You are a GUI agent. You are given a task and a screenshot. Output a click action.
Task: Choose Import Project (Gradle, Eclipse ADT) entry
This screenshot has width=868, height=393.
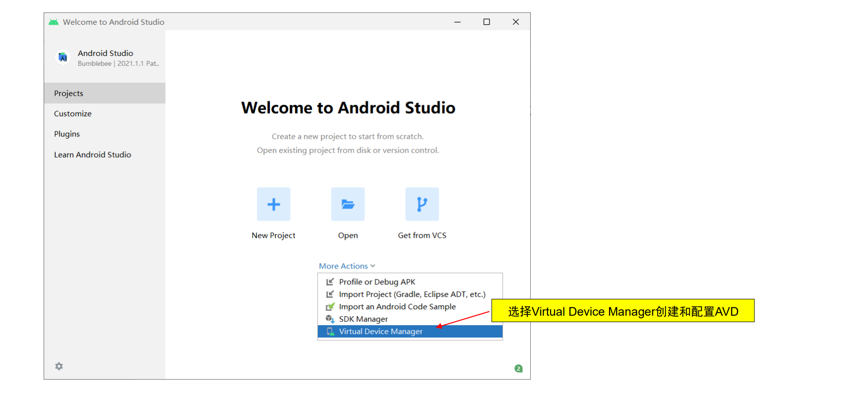tap(410, 294)
